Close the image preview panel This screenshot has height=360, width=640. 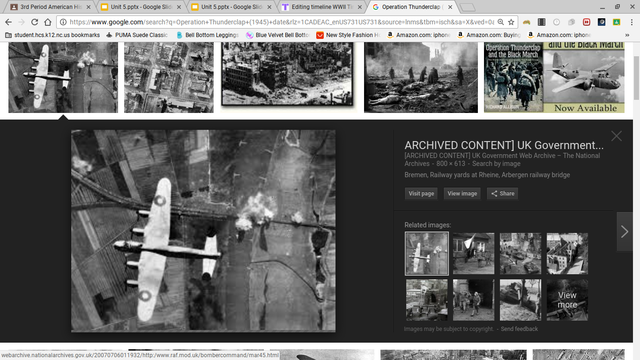click(616, 136)
